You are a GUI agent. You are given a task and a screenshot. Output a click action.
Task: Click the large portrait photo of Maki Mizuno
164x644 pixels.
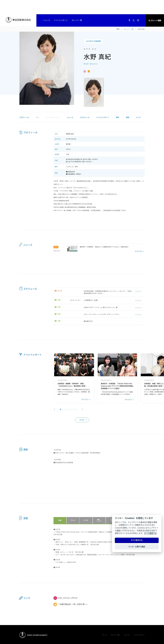coord(47,68)
